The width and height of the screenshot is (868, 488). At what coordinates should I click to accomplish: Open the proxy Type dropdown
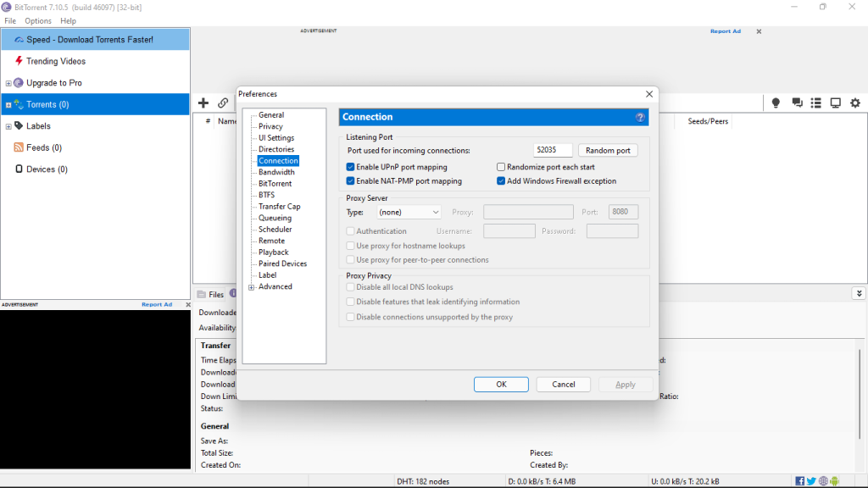(x=409, y=212)
